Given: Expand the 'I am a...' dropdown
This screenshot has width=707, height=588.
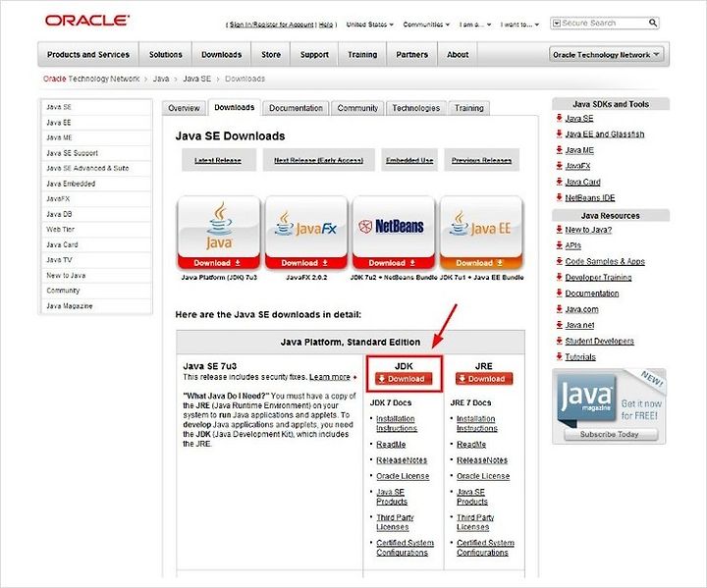Looking at the screenshot, I should 475,25.
